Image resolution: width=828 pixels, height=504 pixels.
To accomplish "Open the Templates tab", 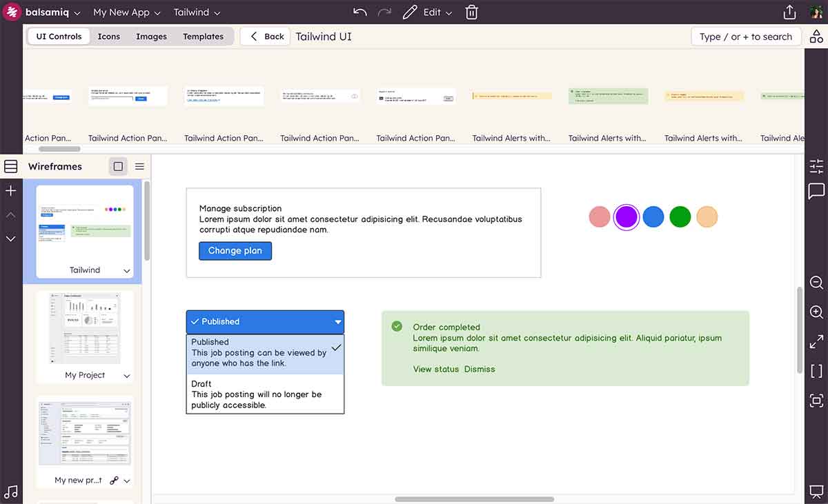I will (x=203, y=37).
